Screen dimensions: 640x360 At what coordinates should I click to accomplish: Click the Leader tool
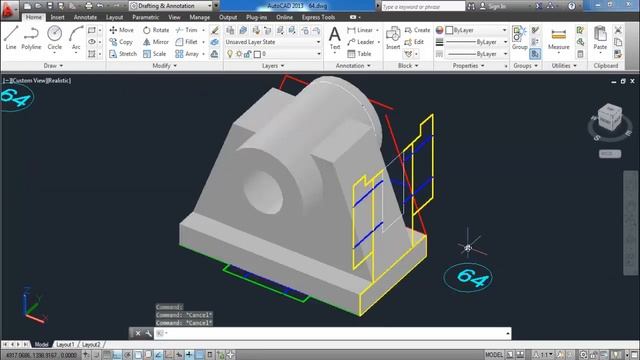click(361, 42)
